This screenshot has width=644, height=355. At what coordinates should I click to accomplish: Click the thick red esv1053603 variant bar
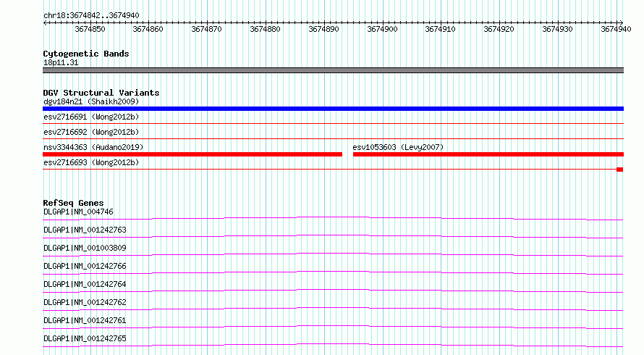[488, 154]
